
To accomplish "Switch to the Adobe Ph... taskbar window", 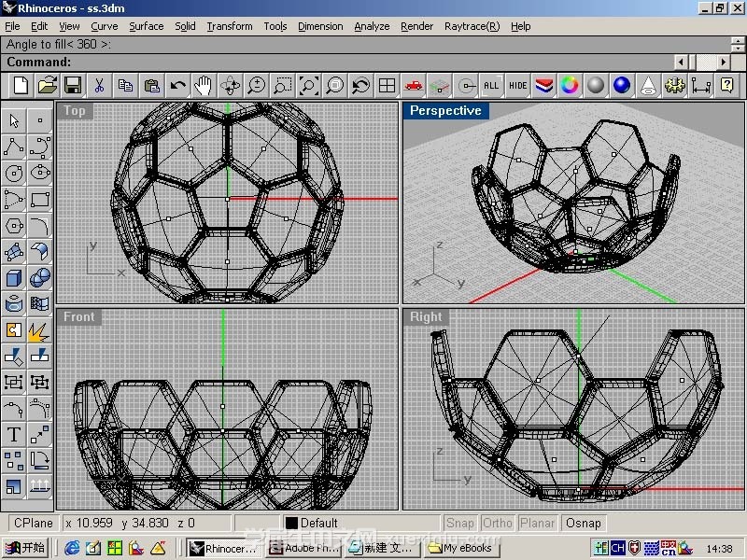I will click(x=305, y=548).
